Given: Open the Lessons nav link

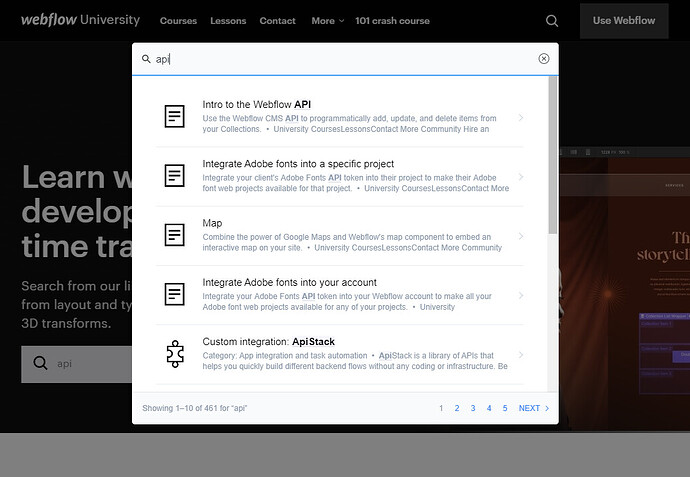Looking at the screenshot, I should pyautogui.click(x=228, y=21).
